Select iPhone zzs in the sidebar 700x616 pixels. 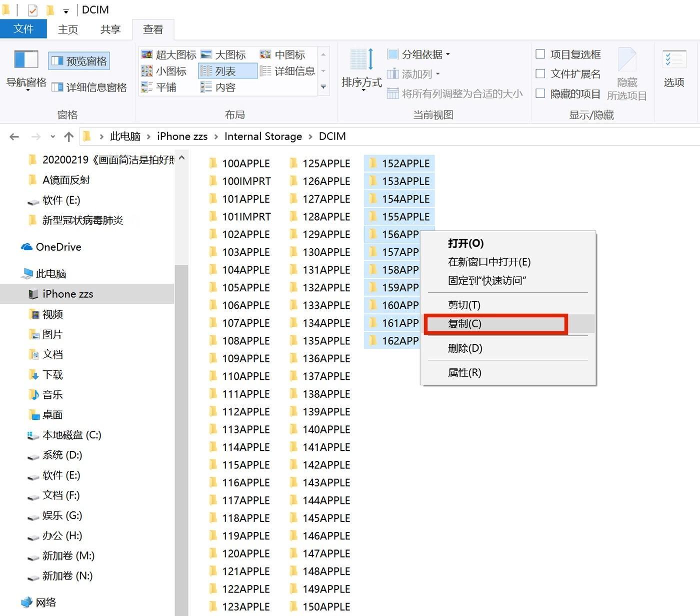coord(87,294)
